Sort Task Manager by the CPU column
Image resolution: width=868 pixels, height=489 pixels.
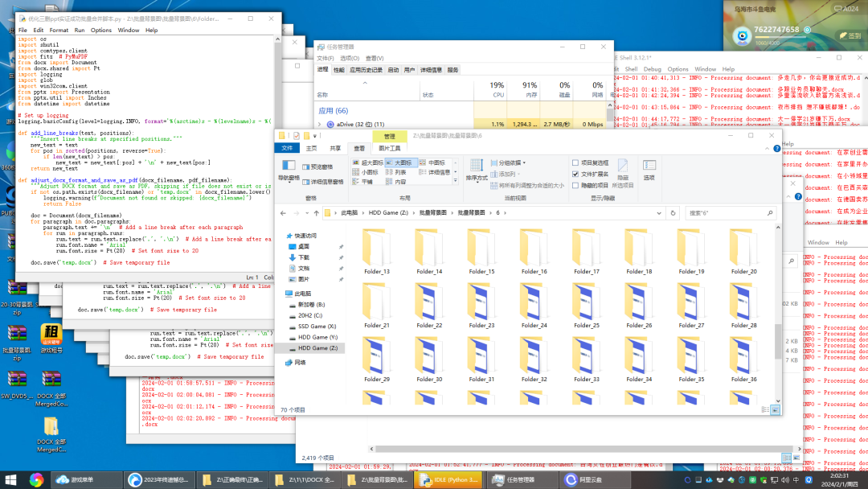coord(490,90)
